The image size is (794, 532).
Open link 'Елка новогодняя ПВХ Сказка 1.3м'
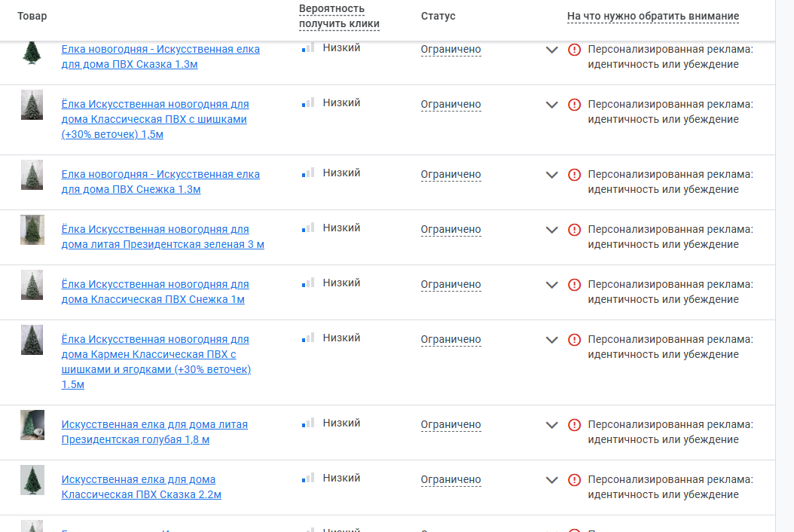click(x=160, y=57)
